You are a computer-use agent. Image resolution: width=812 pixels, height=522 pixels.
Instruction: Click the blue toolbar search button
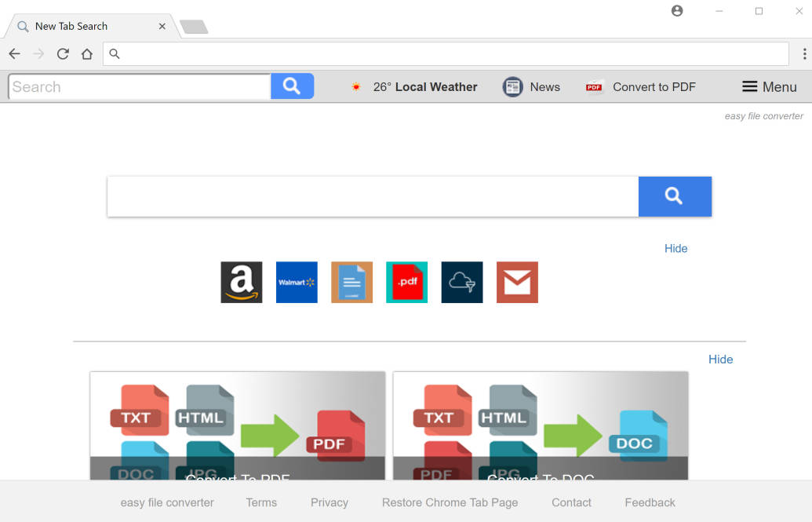pyautogui.click(x=292, y=86)
